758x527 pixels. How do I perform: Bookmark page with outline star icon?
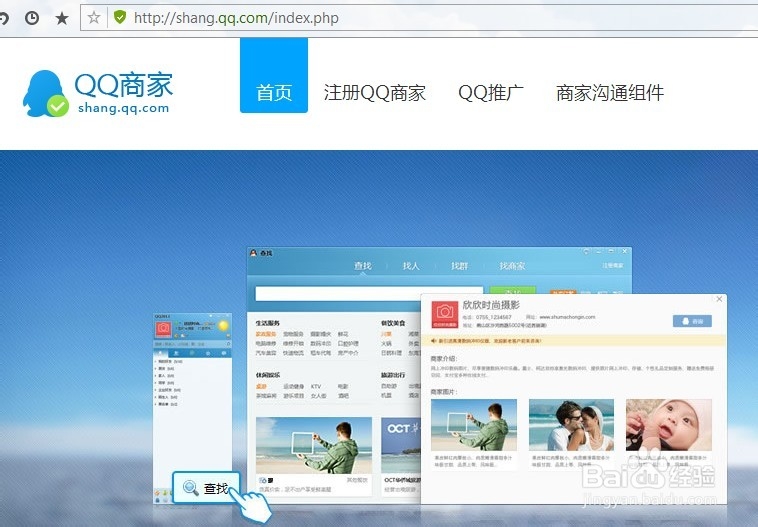[x=94, y=18]
